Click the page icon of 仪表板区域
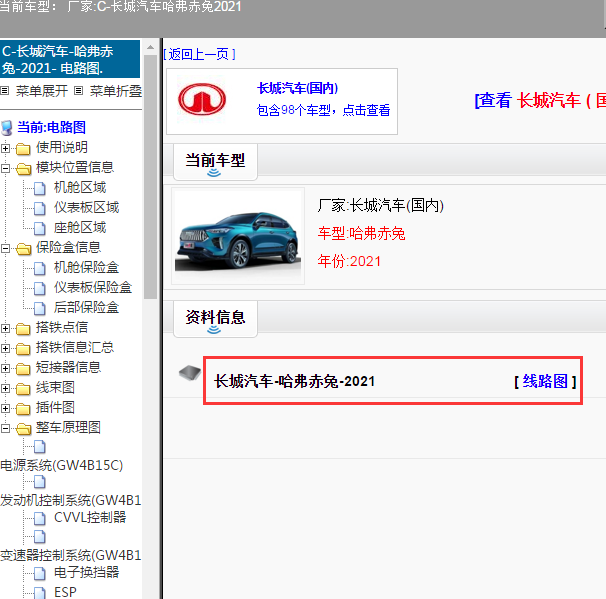Viewport: 606px width, 599px height. (x=40, y=208)
